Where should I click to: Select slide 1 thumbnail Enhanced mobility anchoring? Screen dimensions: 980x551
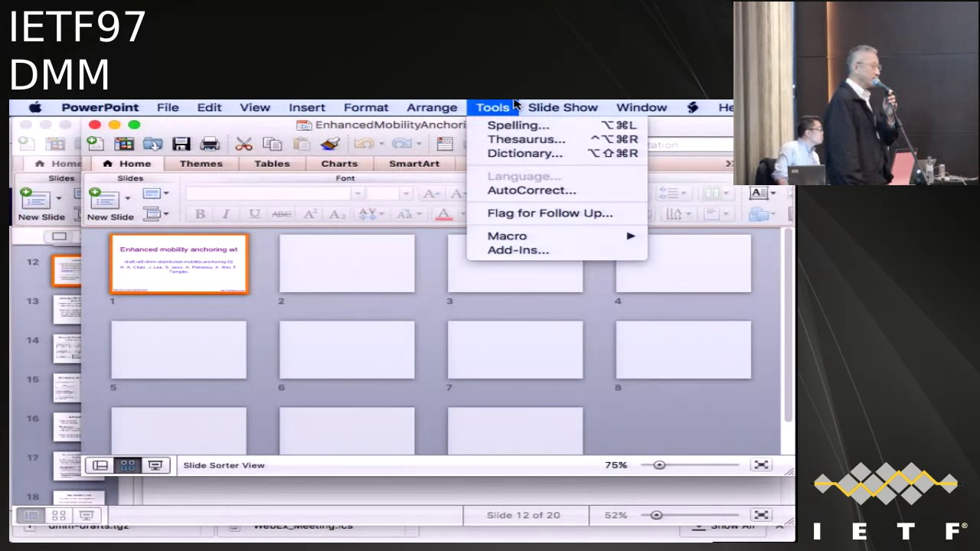click(179, 264)
